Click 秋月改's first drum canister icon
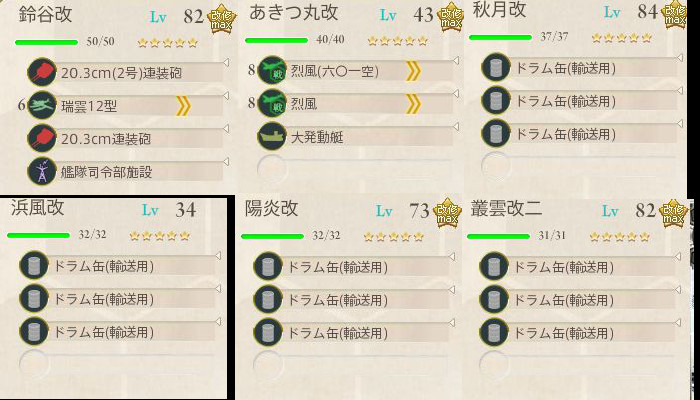The width and height of the screenshot is (700, 400). tap(496, 68)
